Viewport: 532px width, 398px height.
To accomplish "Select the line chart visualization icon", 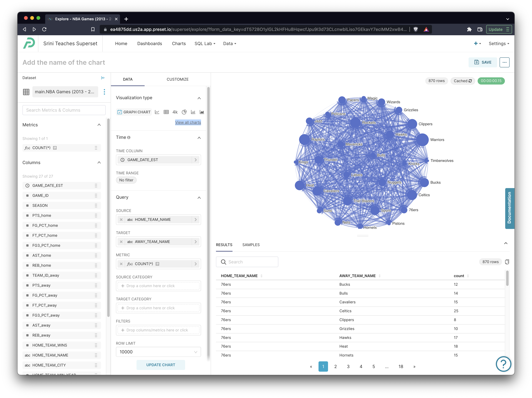I will pos(157,112).
